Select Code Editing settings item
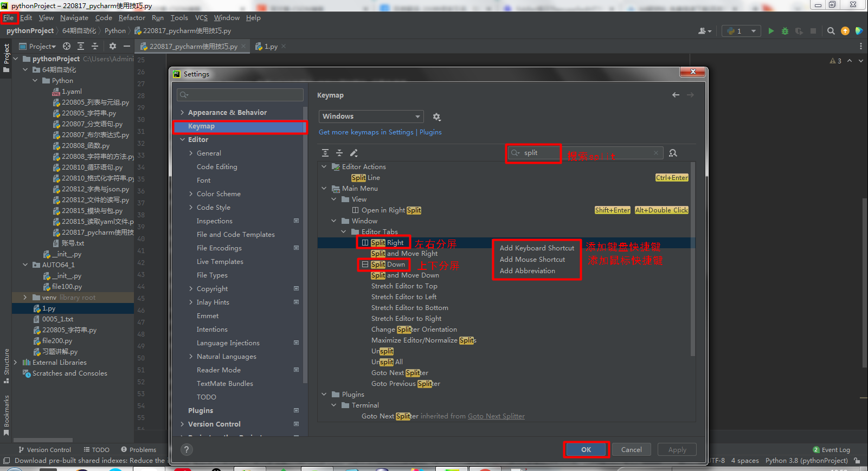The height and width of the screenshot is (471, 868). [217, 167]
